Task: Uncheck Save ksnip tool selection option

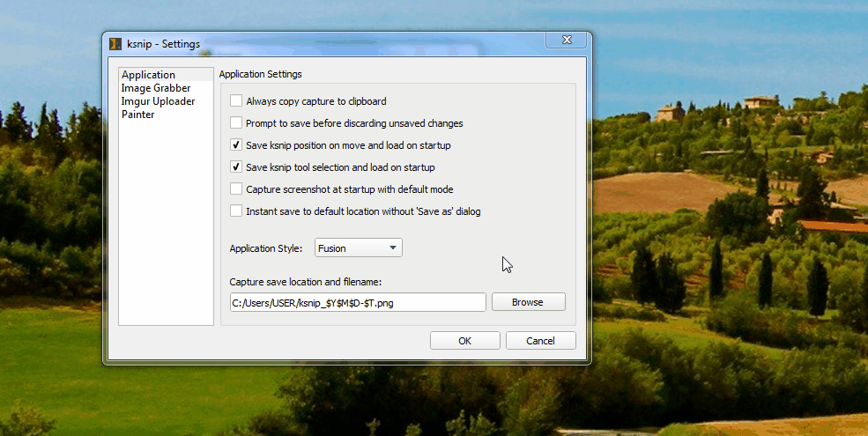Action: pyautogui.click(x=236, y=167)
